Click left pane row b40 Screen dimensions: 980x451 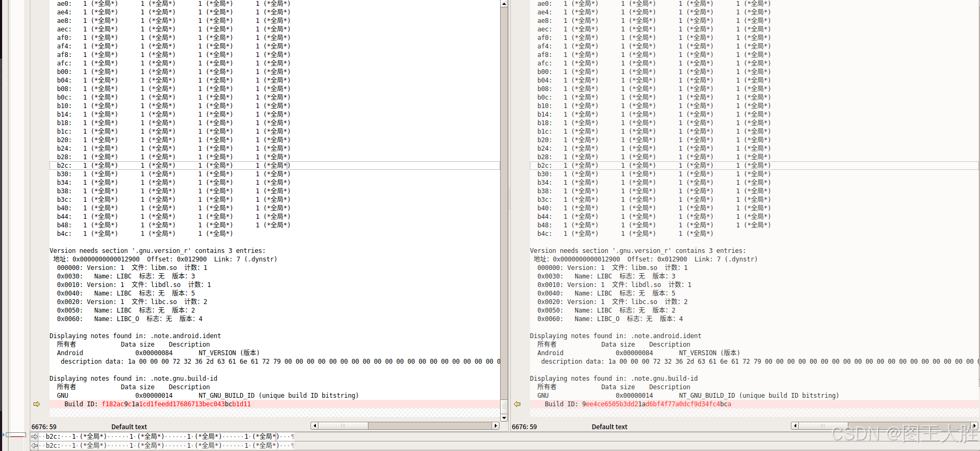point(174,208)
